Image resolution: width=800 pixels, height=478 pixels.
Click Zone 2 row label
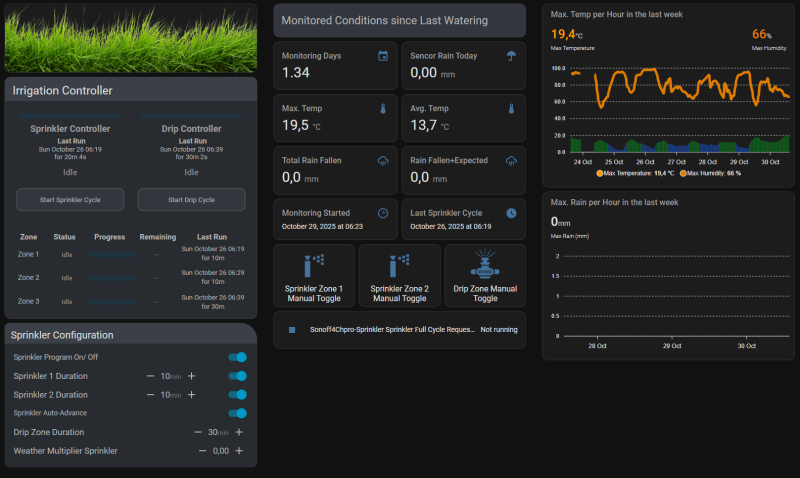[28, 278]
